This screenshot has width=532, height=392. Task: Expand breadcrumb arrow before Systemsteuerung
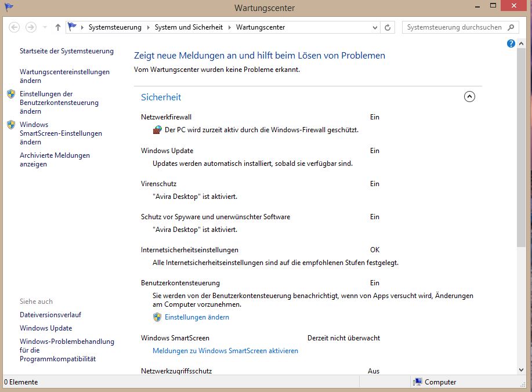tap(82, 27)
